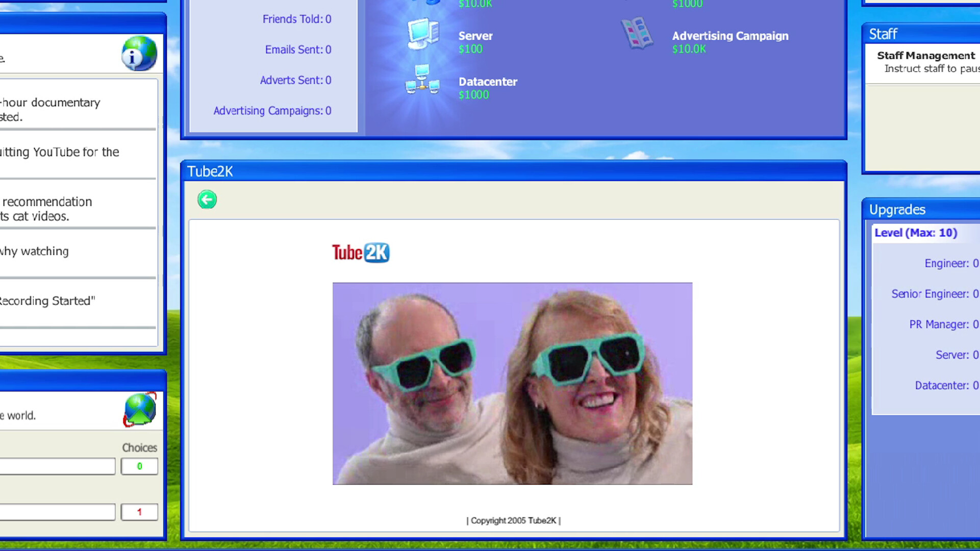
Task: Buy a Datacenter for $1000
Action: point(422,80)
